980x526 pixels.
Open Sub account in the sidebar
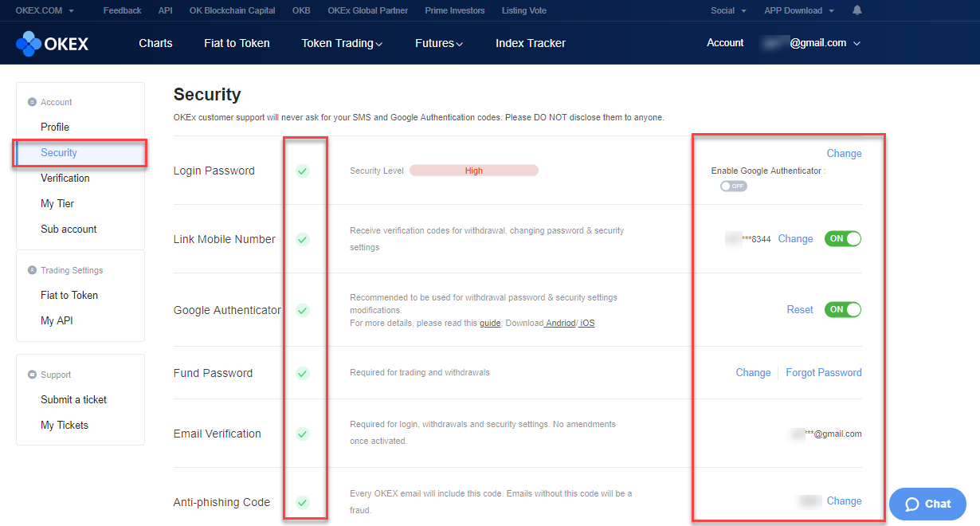click(69, 229)
